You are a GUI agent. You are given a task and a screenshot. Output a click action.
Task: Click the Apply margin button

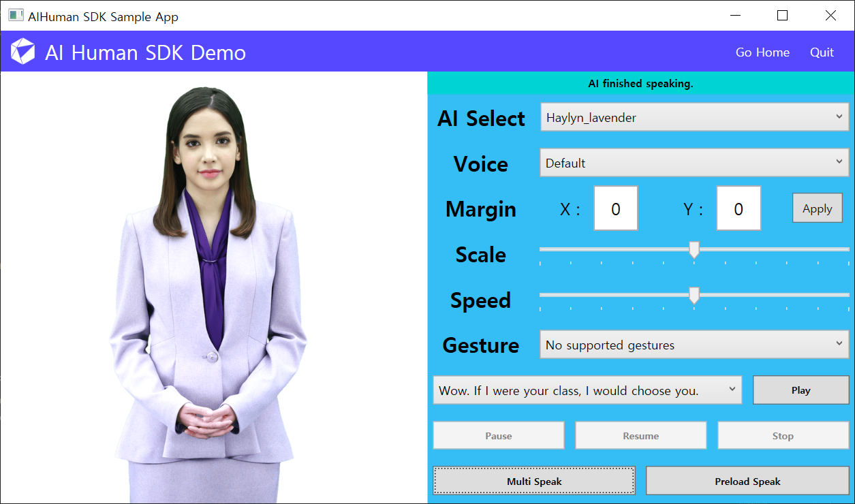click(x=818, y=208)
